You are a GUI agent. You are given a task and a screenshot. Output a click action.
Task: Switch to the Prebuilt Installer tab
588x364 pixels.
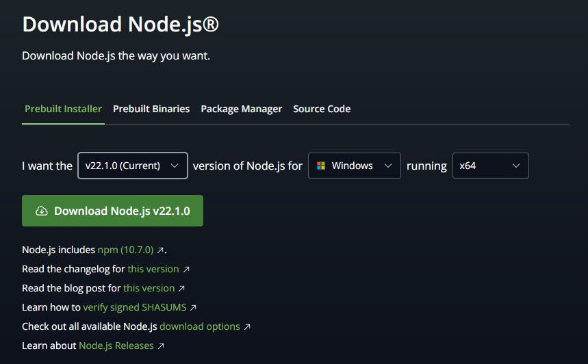(x=63, y=109)
